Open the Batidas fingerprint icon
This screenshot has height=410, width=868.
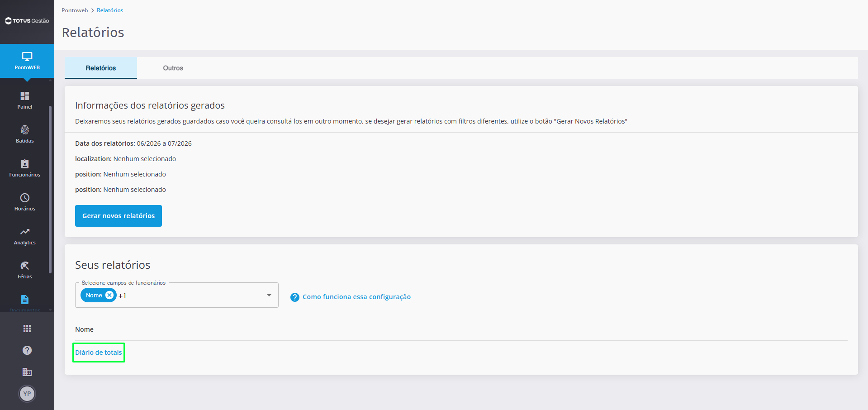click(x=25, y=130)
